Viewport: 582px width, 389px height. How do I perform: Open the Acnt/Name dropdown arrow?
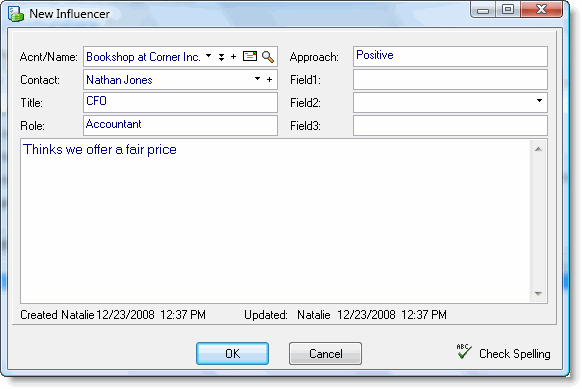209,56
